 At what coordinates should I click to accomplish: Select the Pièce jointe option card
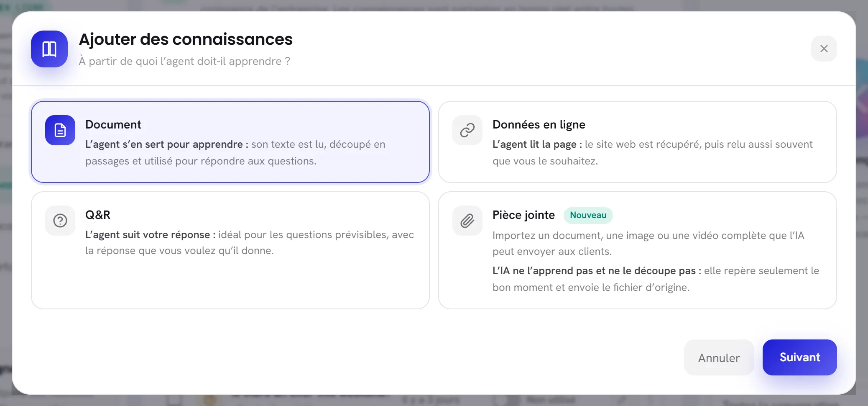pyautogui.click(x=638, y=250)
